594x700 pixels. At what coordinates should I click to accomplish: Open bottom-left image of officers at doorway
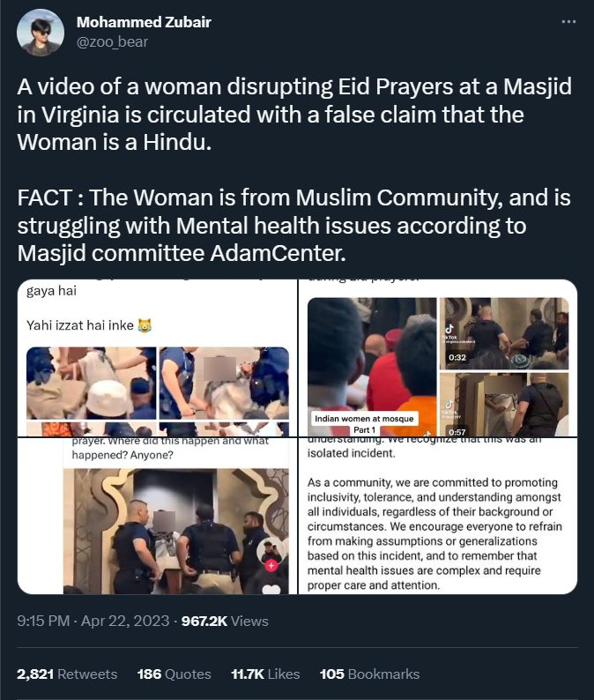point(157,516)
